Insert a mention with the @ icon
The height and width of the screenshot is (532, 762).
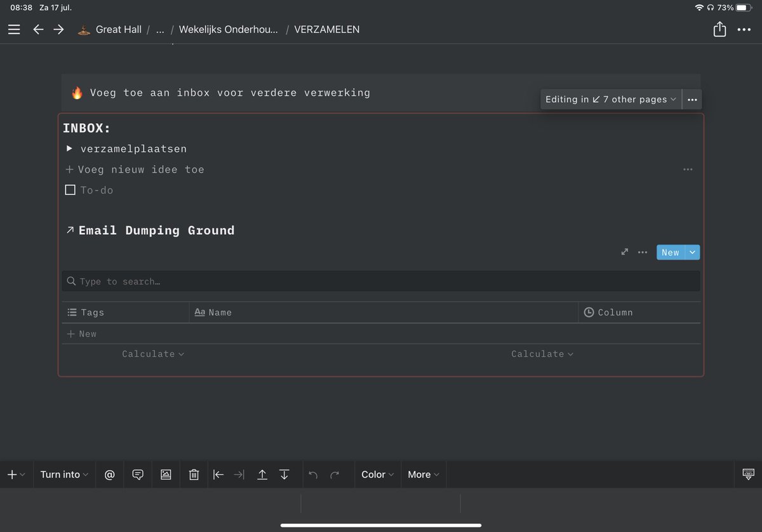pos(109,474)
